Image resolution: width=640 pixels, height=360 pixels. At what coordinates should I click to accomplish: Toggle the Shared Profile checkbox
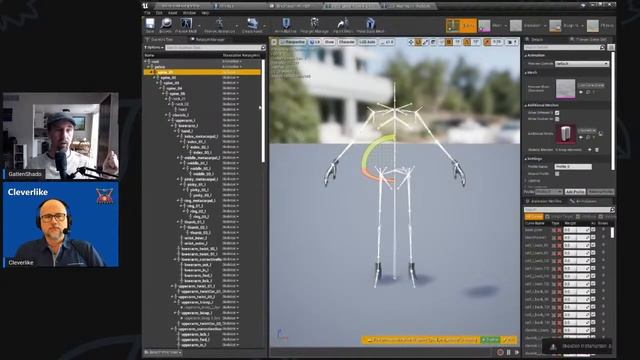coord(557,173)
